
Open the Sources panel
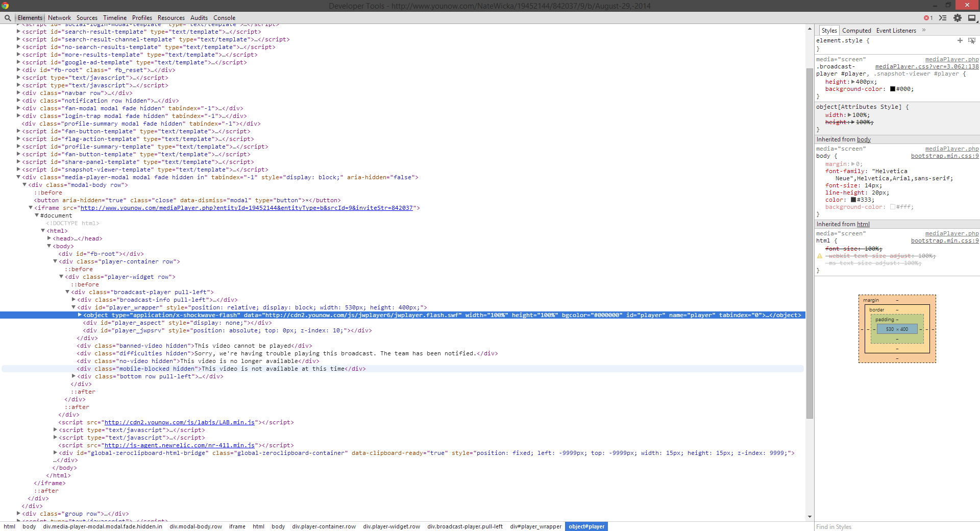tap(87, 18)
